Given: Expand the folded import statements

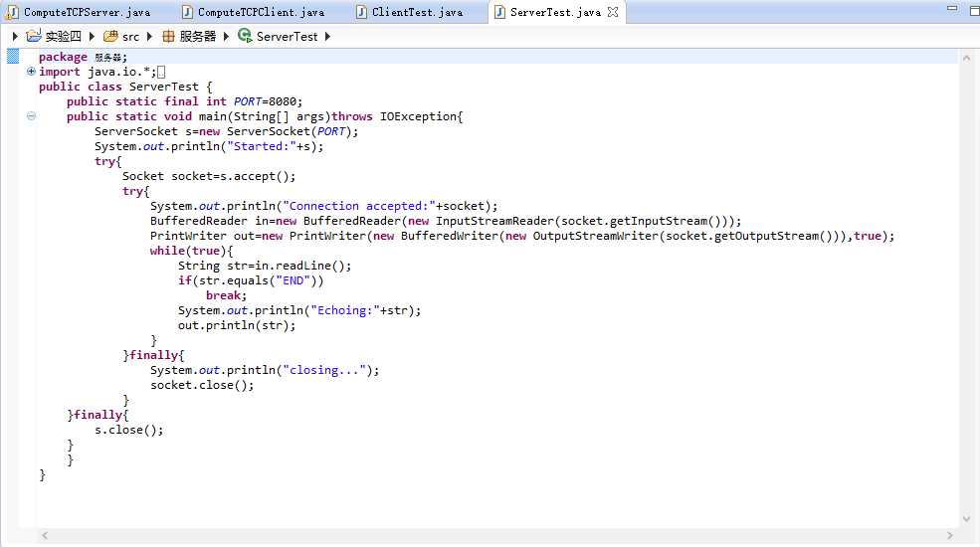Looking at the screenshot, I should click(31, 72).
